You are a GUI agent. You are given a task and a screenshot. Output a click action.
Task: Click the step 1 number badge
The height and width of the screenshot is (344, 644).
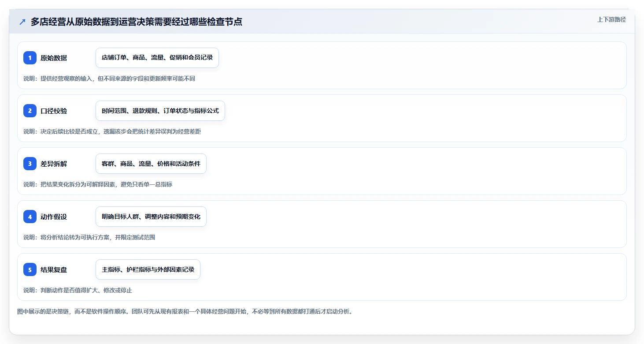pos(30,58)
